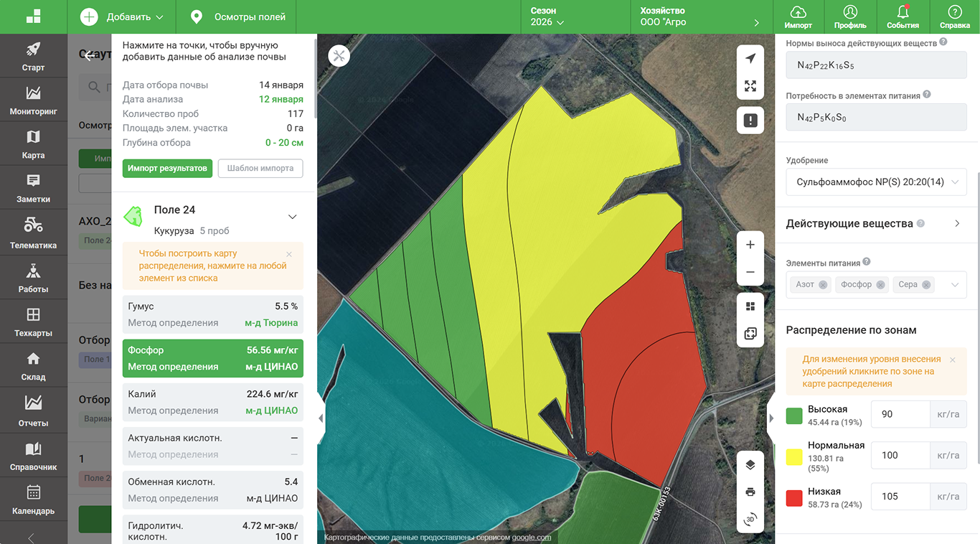The width and height of the screenshot is (980, 544).
Task: Dismiss the fertilizer level hint in right panel
Action: point(953,360)
